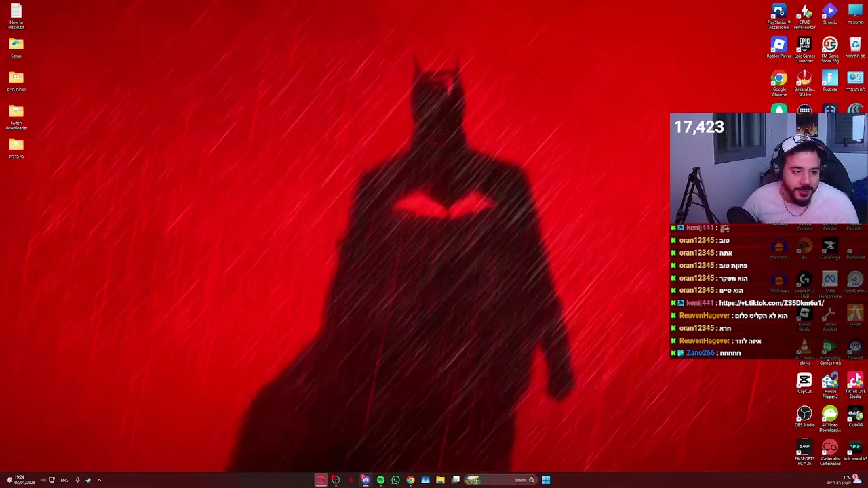Click the Windows Start button
The image size is (868, 488).
(546, 480)
